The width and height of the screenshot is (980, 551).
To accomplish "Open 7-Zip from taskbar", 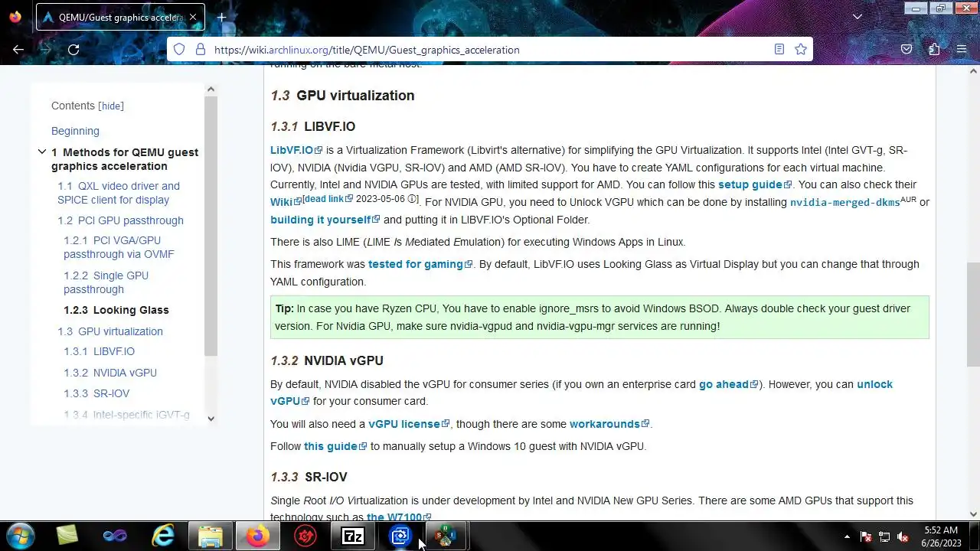I will 353,536.
